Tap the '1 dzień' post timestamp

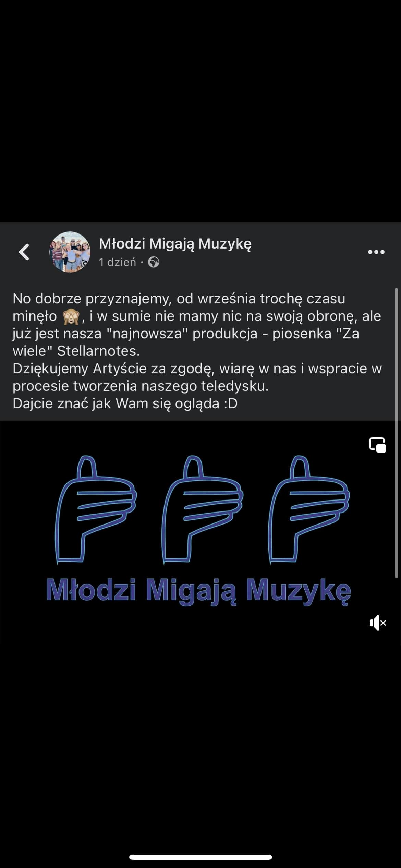point(118,262)
